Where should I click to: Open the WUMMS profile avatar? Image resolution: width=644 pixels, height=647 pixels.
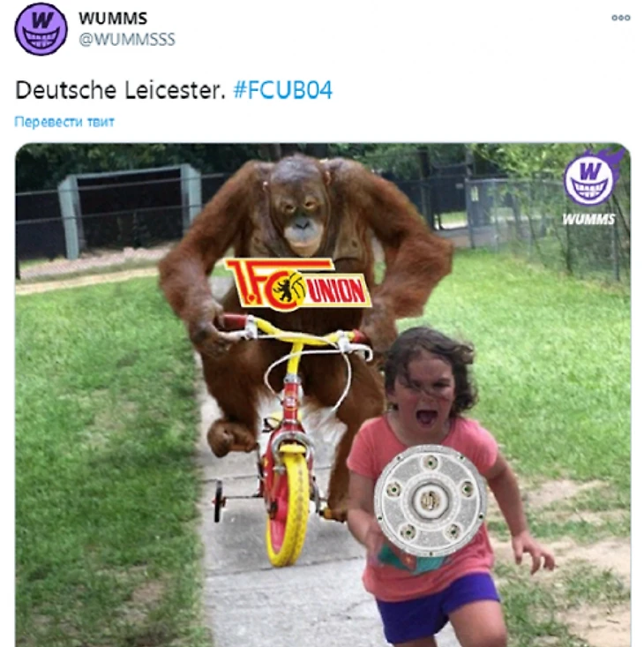coord(41,29)
